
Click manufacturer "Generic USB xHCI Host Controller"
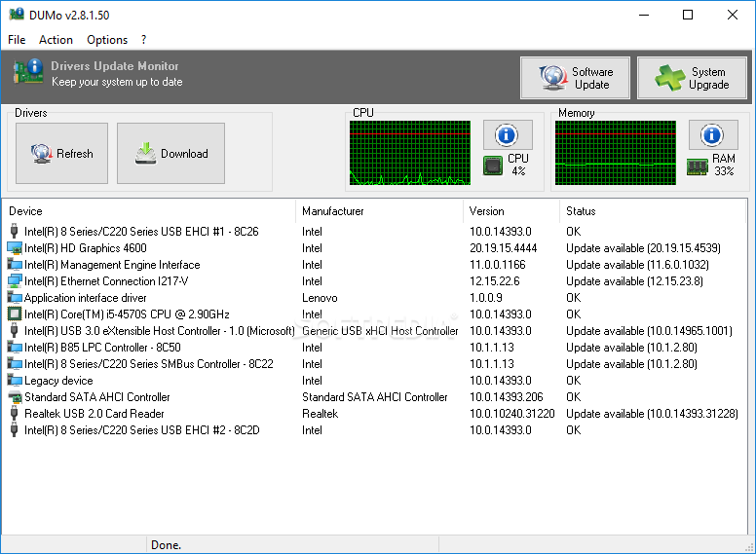(380, 331)
